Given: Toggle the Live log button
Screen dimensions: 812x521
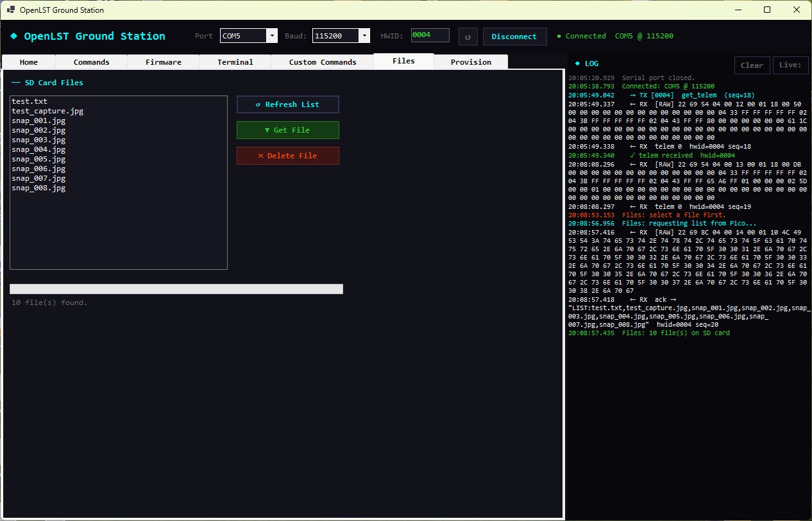Looking at the screenshot, I should click(x=790, y=65).
